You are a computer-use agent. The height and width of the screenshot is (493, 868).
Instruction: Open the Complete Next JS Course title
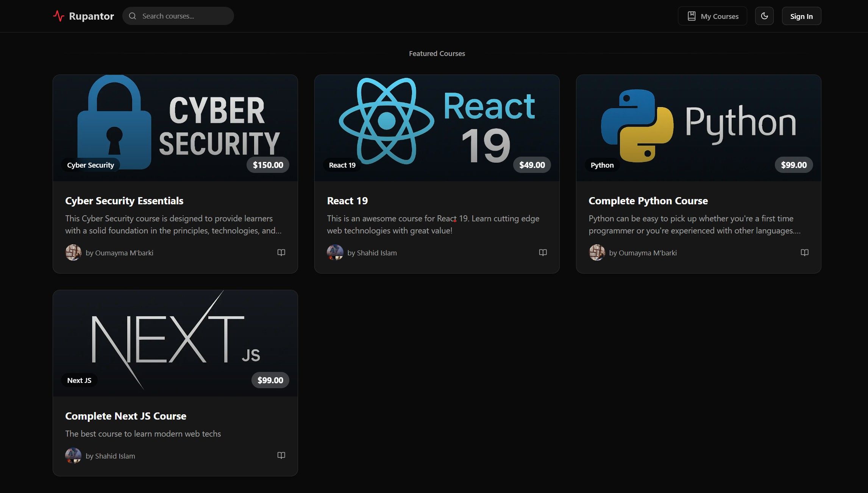[x=126, y=416]
